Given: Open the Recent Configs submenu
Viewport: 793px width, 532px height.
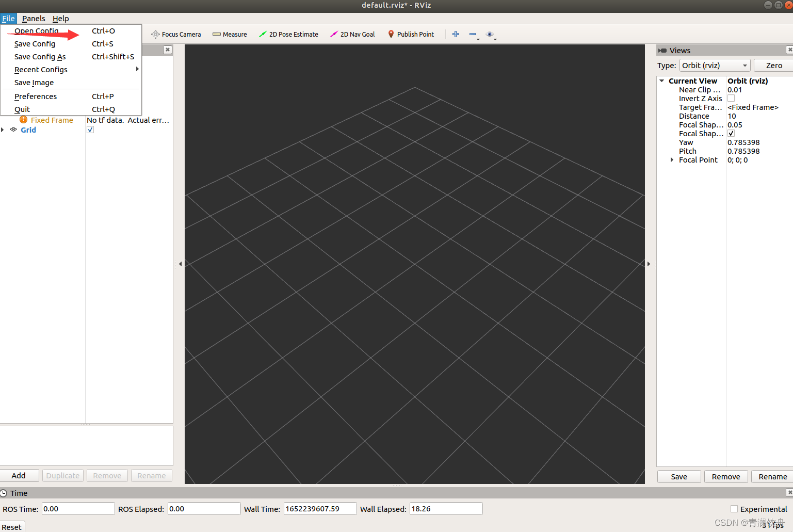Looking at the screenshot, I should pos(71,70).
